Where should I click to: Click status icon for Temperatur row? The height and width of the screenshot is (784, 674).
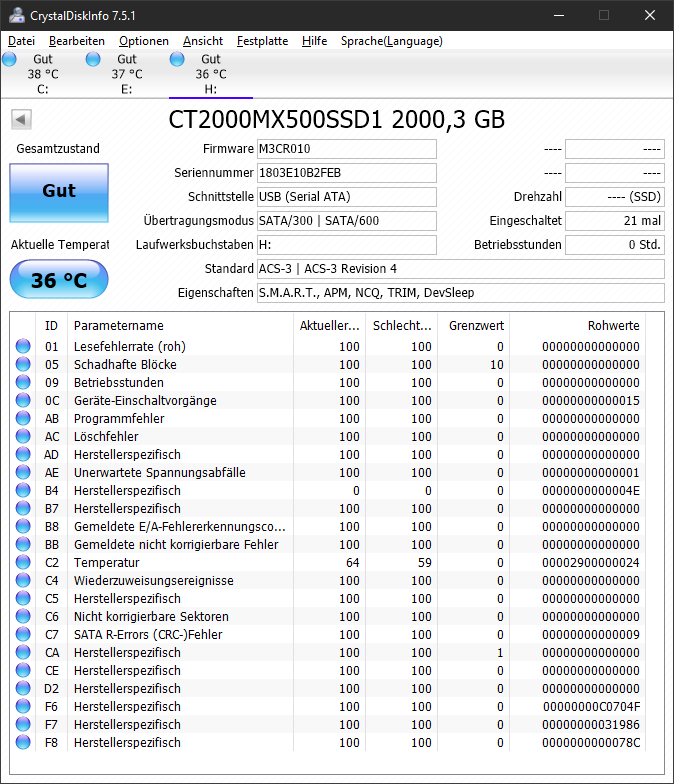tap(23, 562)
